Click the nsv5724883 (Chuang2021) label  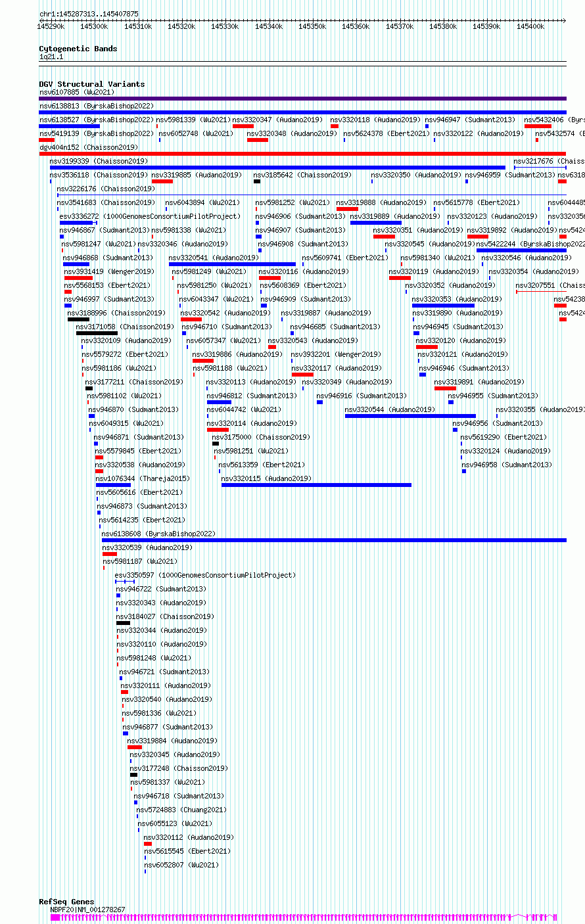(x=181, y=810)
